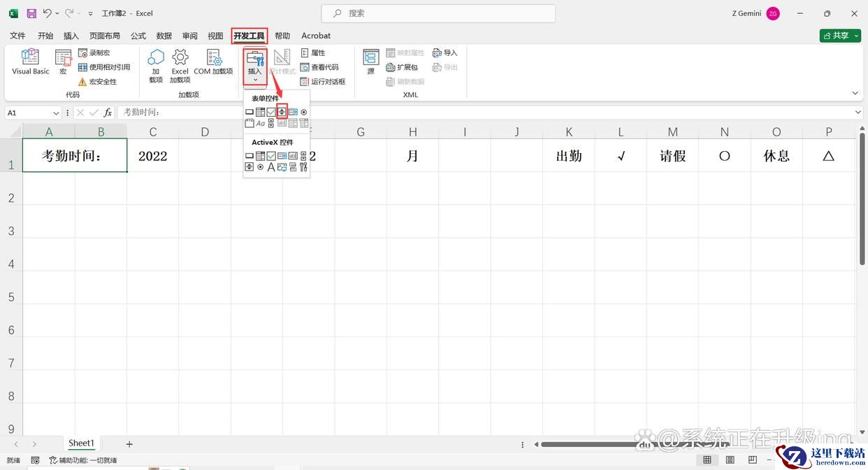Select the Spin Button form control
Screen dimensions: 868x470
pyautogui.click(x=282, y=112)
